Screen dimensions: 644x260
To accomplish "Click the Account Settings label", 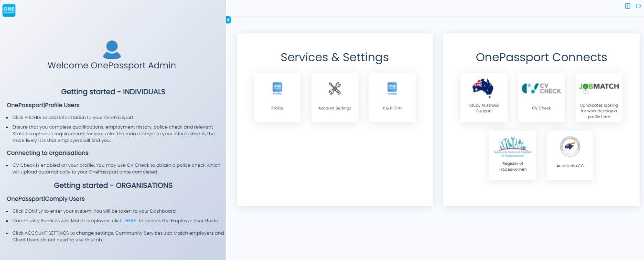I will tap(334, 108).
